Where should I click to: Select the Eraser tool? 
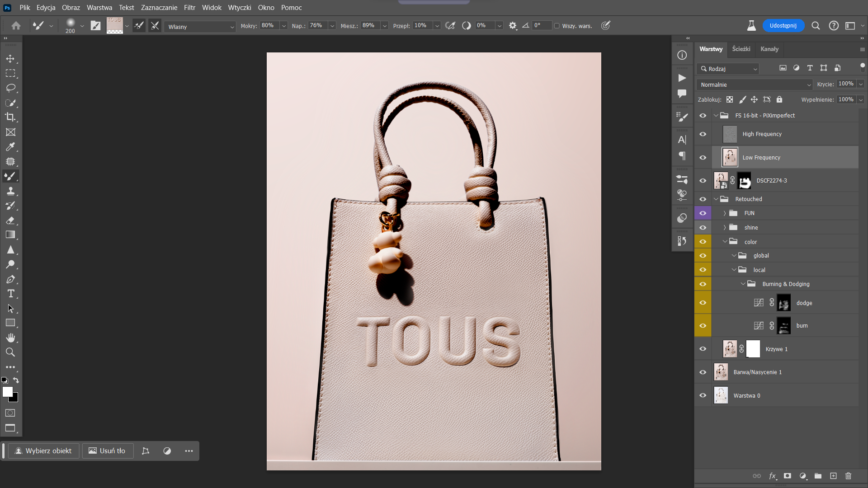10,220
